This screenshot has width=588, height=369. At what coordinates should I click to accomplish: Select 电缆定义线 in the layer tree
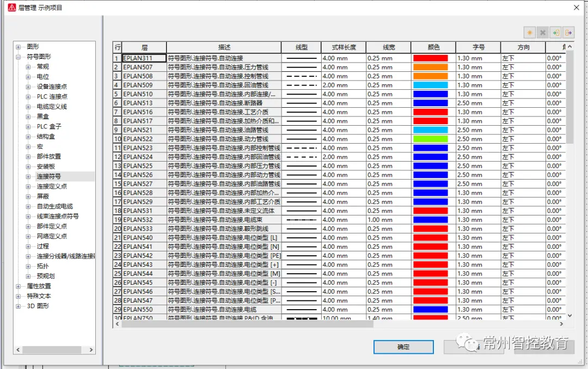click(x=52, y=107)
